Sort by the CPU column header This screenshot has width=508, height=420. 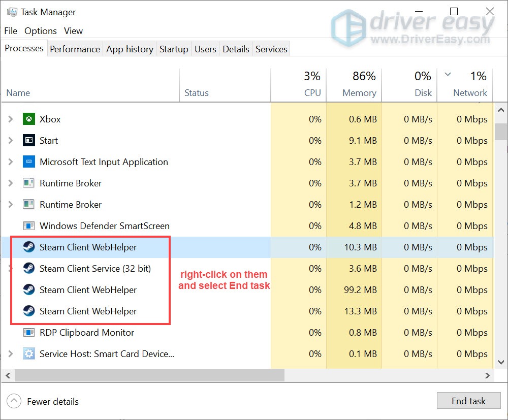pos(298,85)
